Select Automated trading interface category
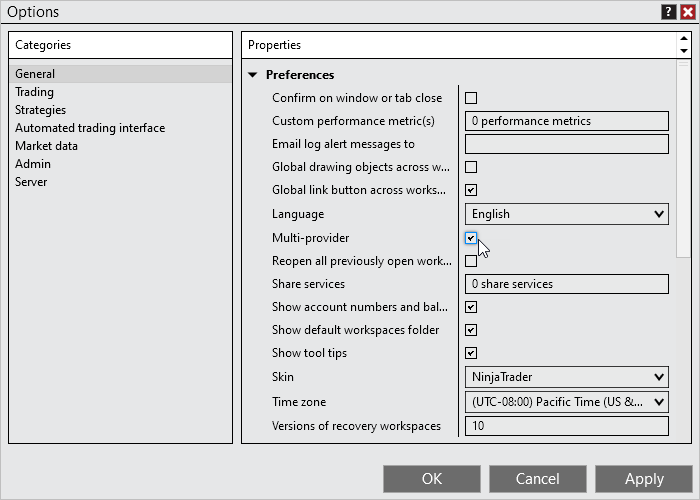 120,128
